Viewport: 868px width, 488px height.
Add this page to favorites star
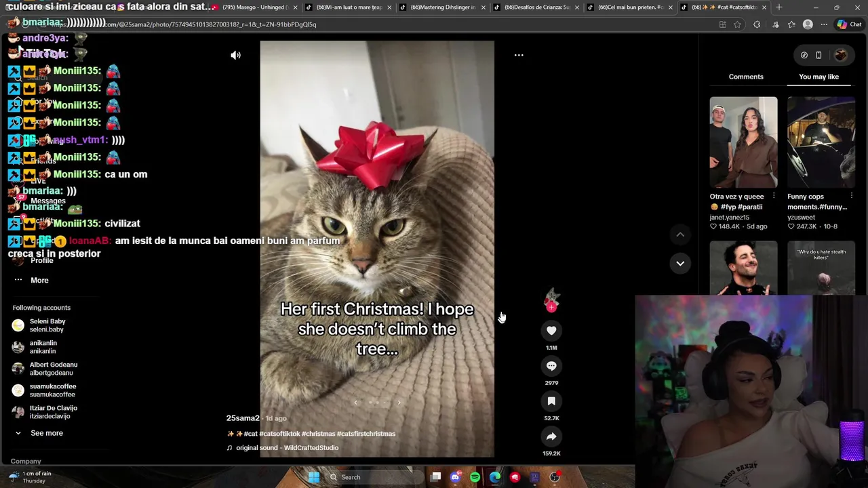[x=737, y=24]
